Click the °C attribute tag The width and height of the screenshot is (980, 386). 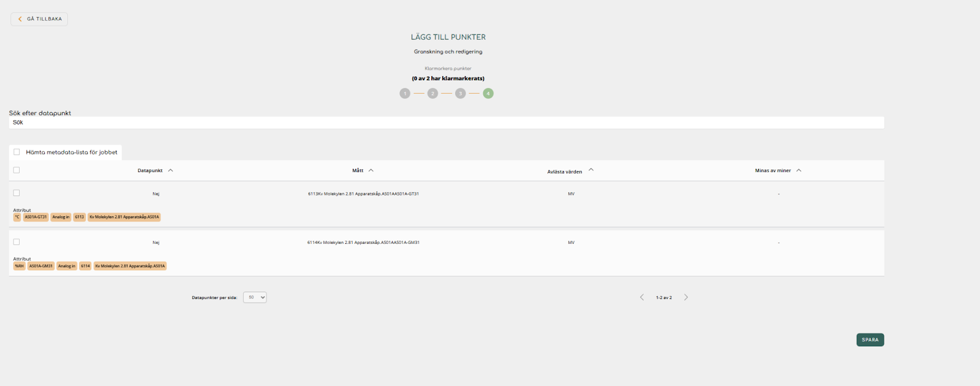click(17, 217)
